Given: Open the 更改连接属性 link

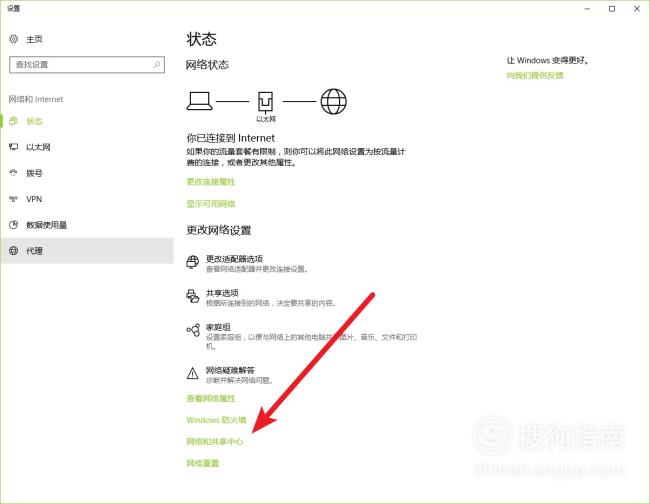Looking at the screenshot, I should [211, 182].
